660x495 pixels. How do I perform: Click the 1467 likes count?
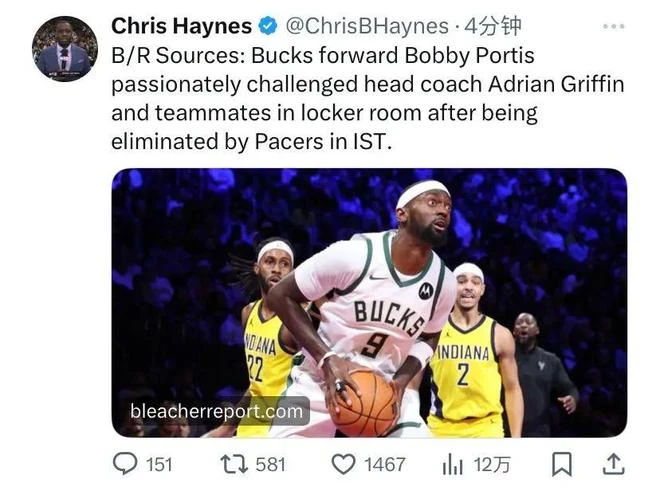[385, 465]
